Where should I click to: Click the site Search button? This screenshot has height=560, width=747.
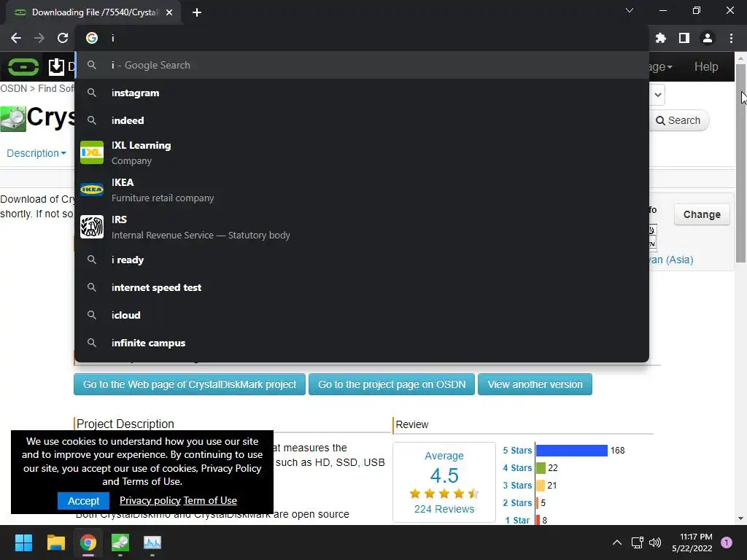tap(678, 120)
